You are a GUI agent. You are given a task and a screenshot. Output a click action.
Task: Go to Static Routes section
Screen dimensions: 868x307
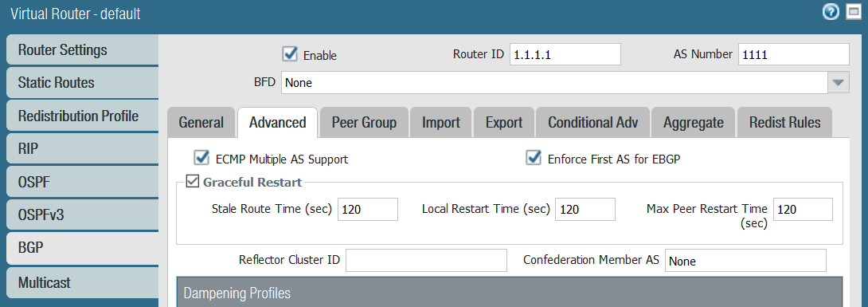83,83
